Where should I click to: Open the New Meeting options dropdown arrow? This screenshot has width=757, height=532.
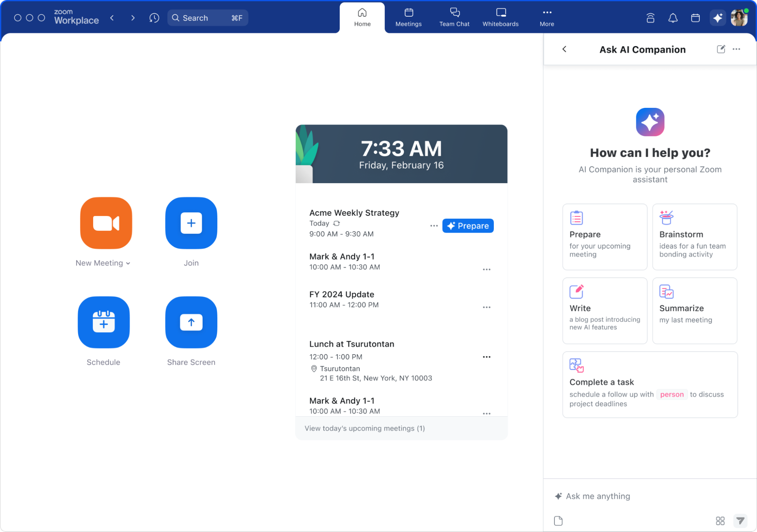click(x=128, y=263)
